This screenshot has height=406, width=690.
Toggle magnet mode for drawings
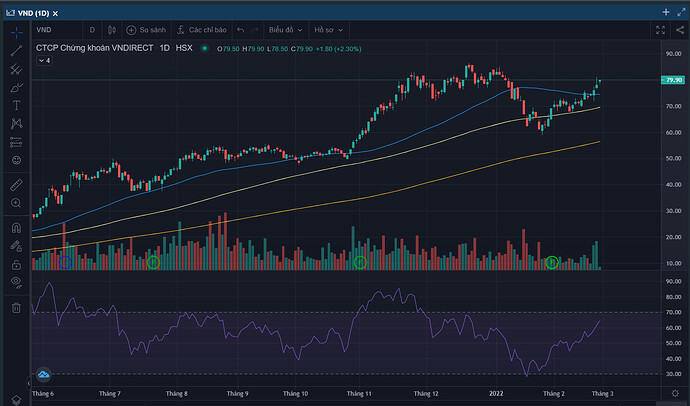16,227
